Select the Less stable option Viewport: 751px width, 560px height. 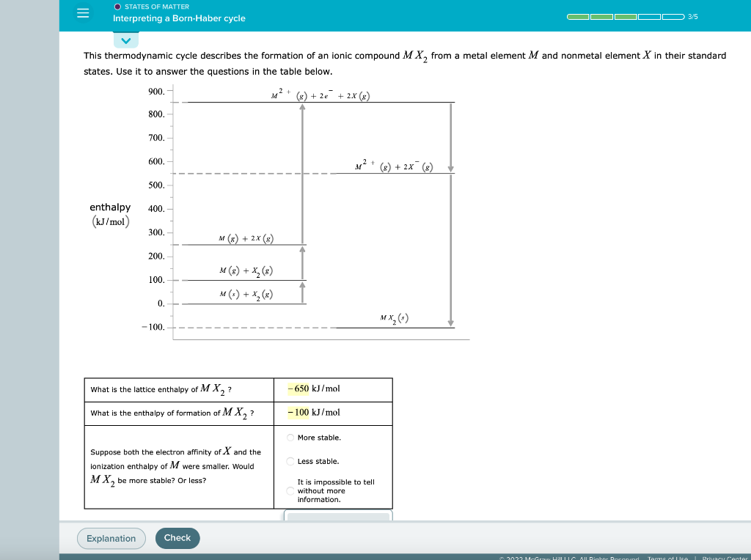coord(290,461)
